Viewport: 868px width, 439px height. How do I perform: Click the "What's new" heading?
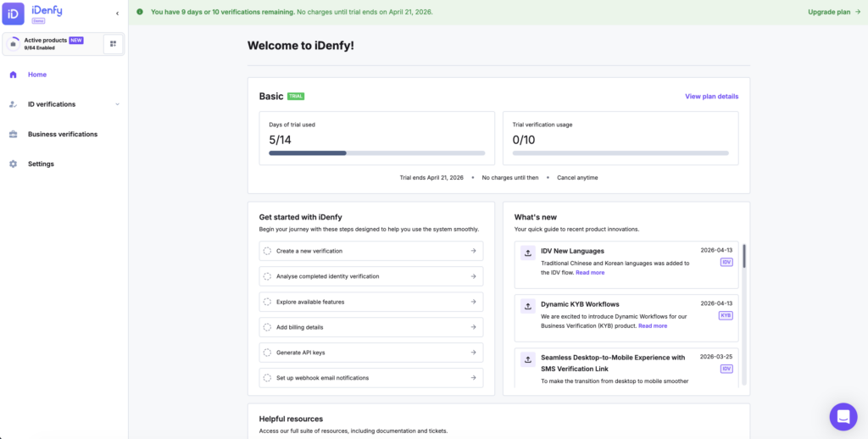point(536,217)
